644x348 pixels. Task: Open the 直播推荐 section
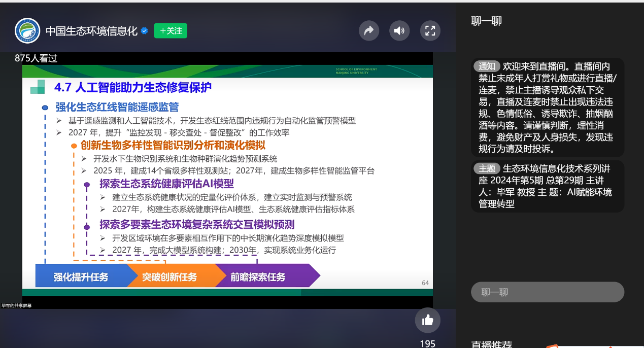tap(491, 344)
